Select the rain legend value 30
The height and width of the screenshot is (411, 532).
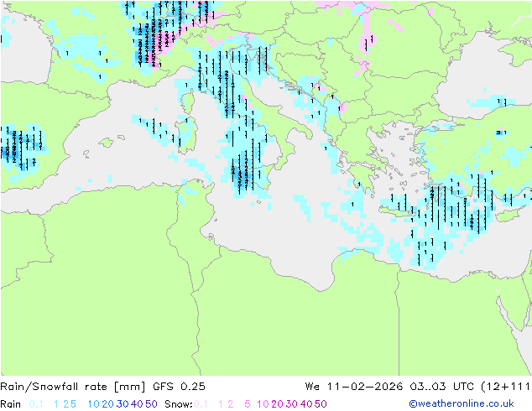[123, 404]
